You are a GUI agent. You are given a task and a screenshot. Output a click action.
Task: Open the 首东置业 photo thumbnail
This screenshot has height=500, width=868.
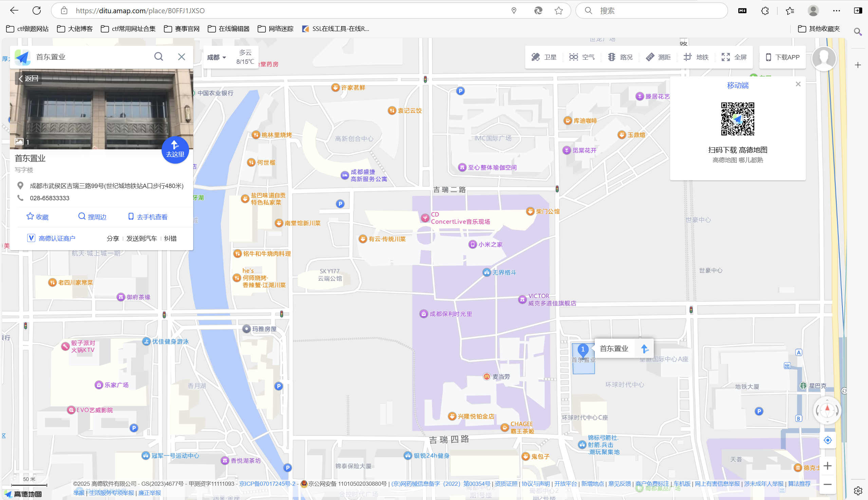coord(101,109)
